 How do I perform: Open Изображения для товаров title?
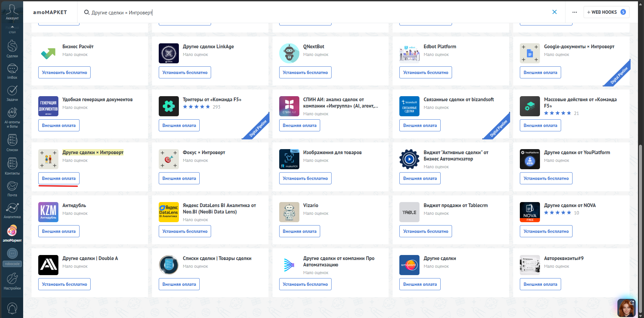[332, 152]
